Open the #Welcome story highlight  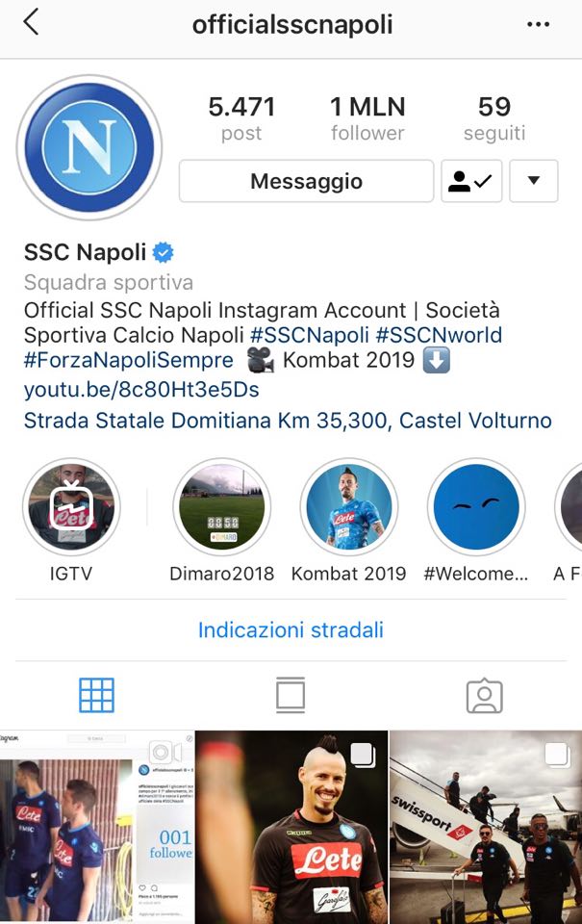(476, 507)
